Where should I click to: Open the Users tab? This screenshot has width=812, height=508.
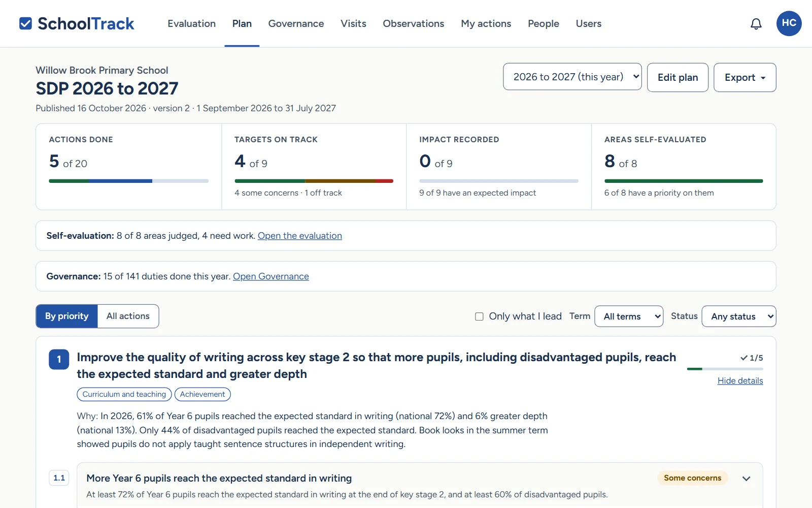point(588,23)
